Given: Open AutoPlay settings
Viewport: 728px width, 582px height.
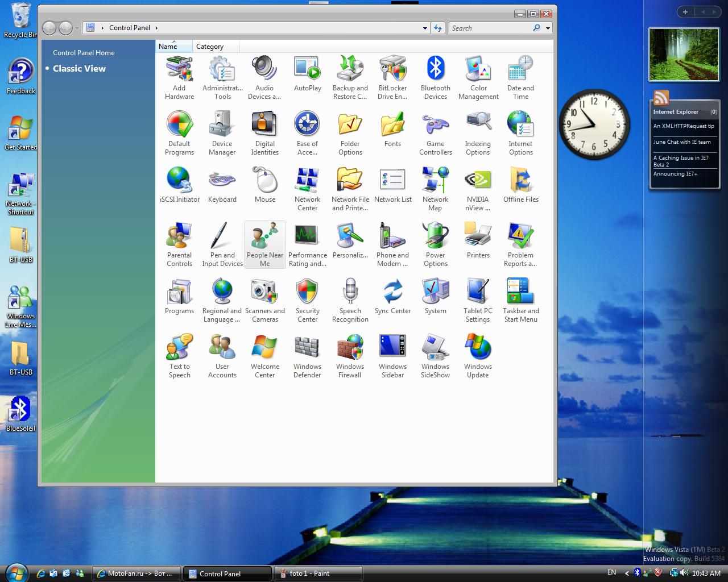Looking at the screenshot, I should tap(308, 74).
